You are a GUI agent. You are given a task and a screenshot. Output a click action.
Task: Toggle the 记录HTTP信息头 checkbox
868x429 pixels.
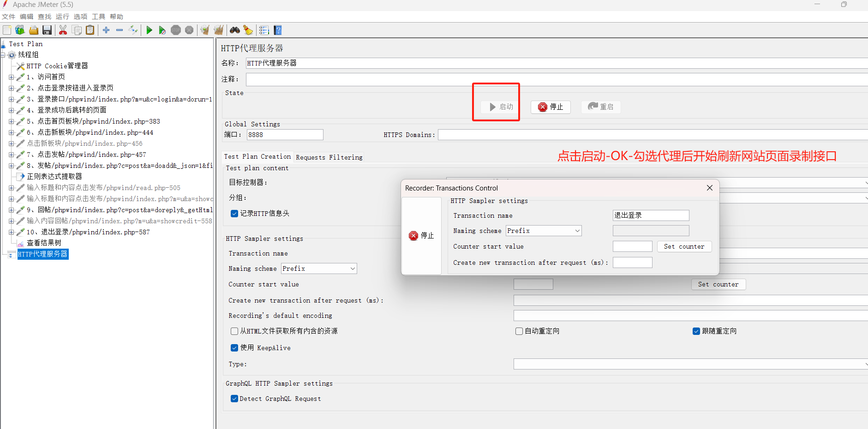tap(234, 214)
